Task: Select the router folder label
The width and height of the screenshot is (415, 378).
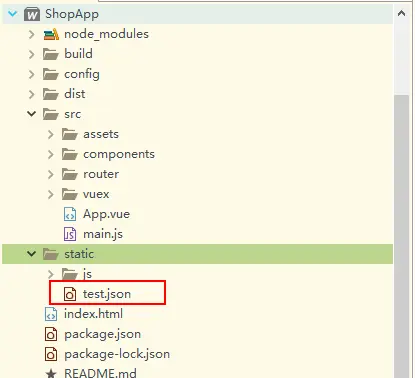Action: (x=101, y=174)
